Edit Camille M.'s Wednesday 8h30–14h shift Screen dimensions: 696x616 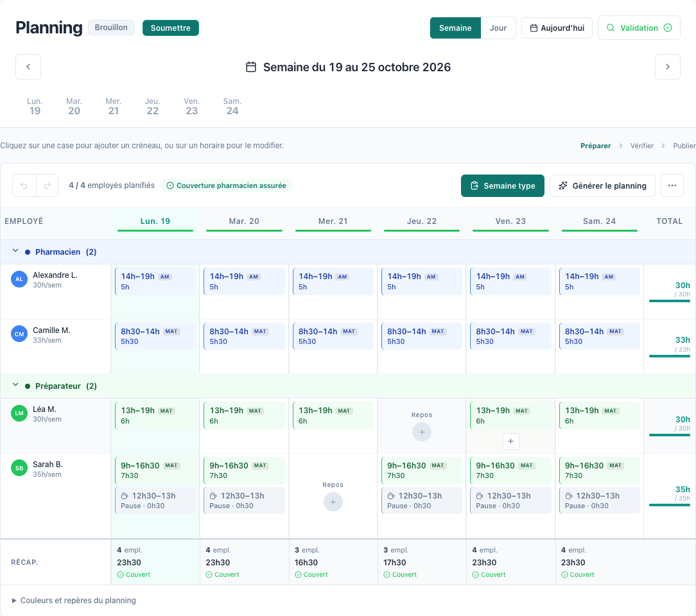(x=333, y=336)
